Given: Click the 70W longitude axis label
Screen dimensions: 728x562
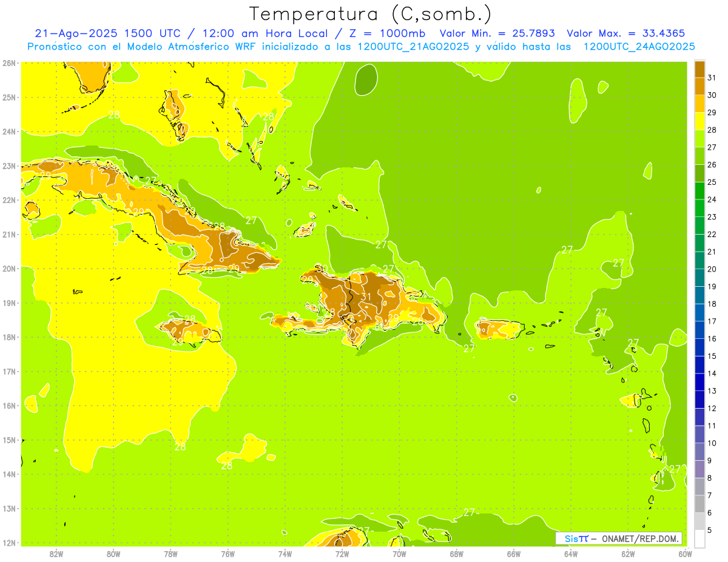Looking at the screenshot, I should 399,554.
